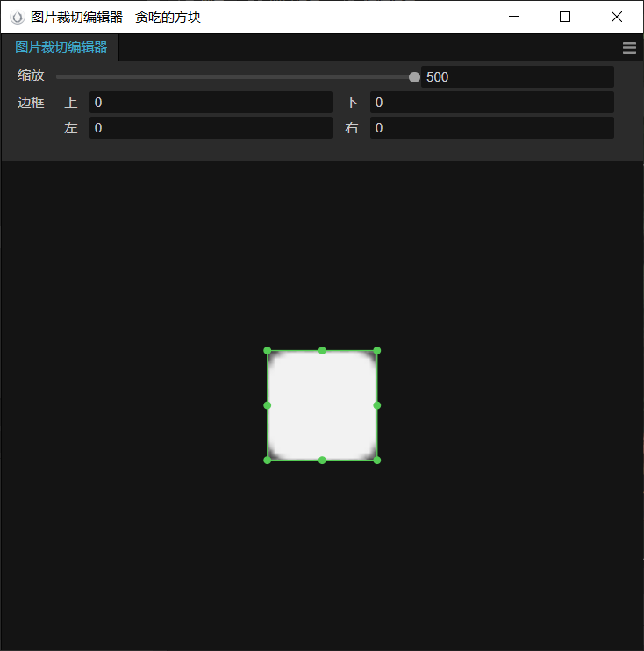Image resolution: width=644 pixels, height=651 pixels.
Task: Click the left-middle green edge handle
Action: coord(268,405)
